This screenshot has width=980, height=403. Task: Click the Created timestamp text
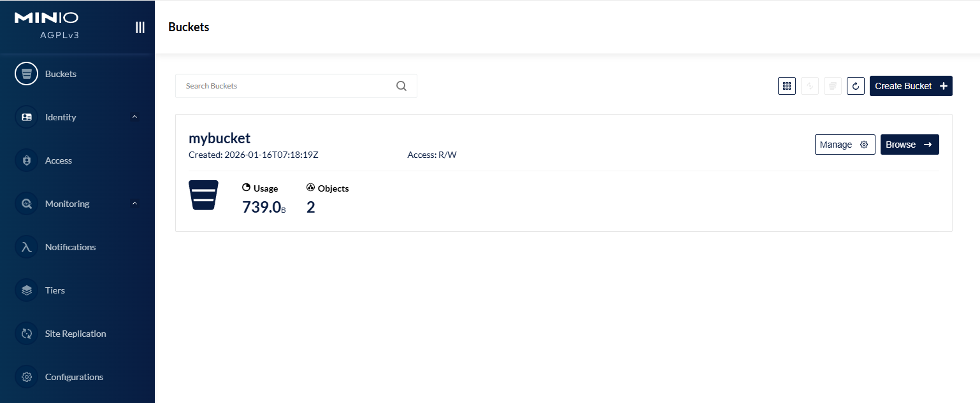point(254,155)
